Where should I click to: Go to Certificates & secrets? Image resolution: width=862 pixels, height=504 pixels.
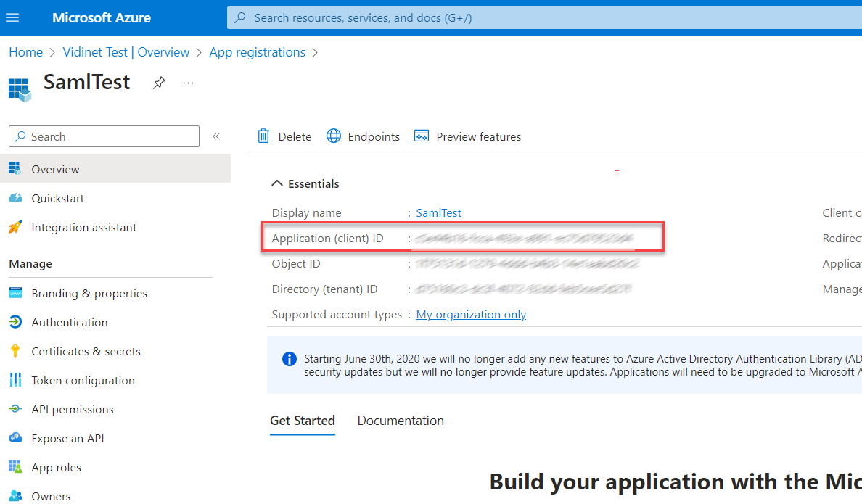click(86, 351)
